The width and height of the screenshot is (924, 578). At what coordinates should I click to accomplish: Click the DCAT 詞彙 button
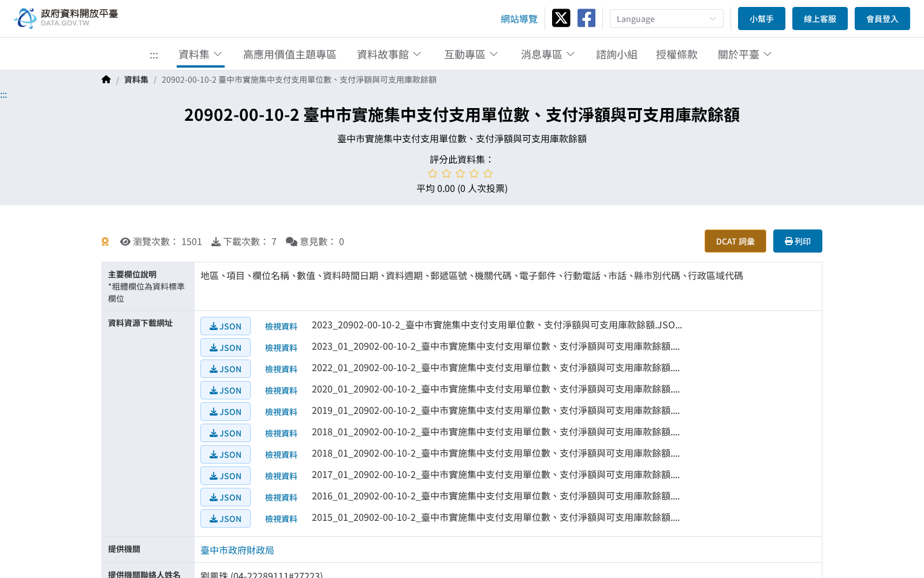pos(735,241)
